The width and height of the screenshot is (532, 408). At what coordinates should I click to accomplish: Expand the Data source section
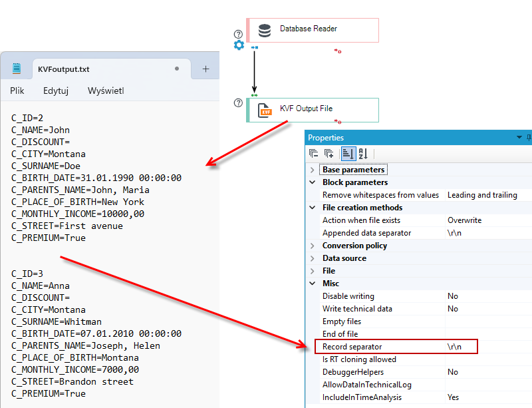point(313,258)
